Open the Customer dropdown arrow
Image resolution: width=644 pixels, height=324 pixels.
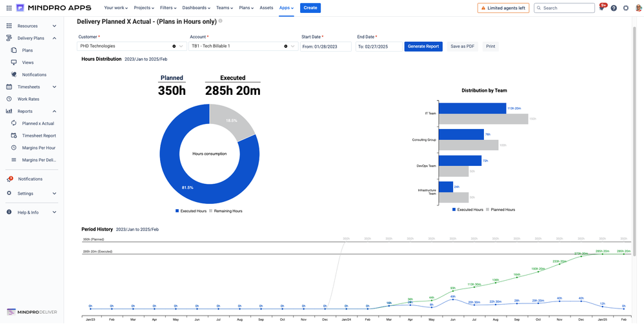[x=181, y=46]
